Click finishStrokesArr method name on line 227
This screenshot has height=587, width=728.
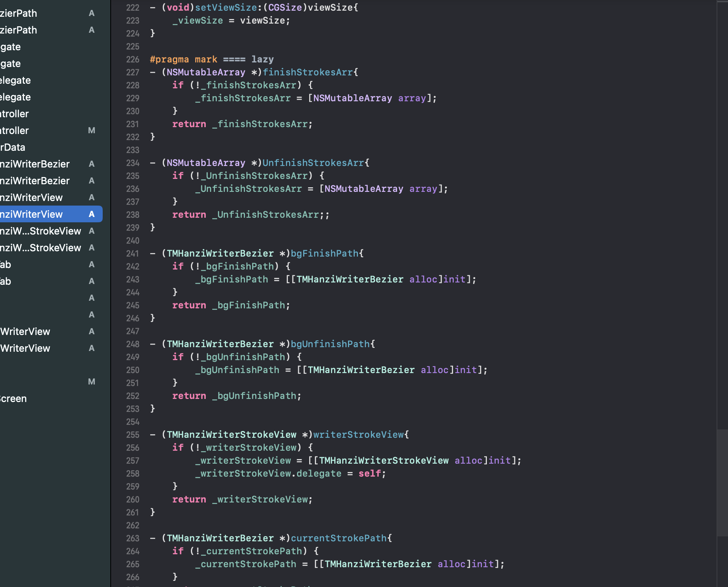[x=308, y=72]
